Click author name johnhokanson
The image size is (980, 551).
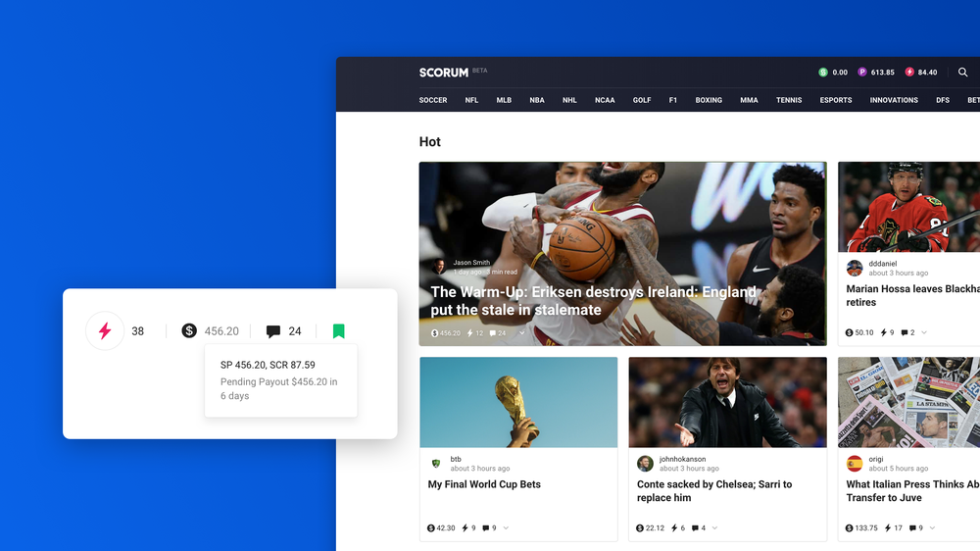(x=682, y=459)
